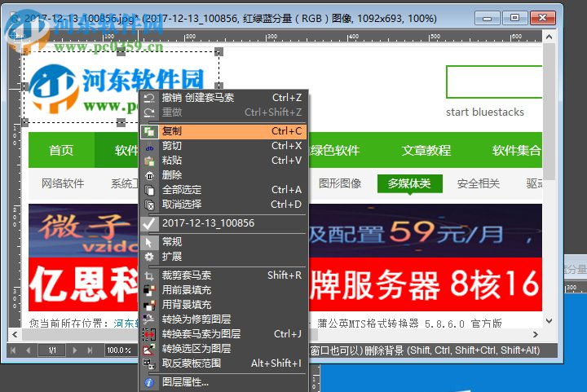Toggle checkmark on layer 2017-12-13_100856
The width and height of the screenshot is (587, 392).
[x=149, y=223]
